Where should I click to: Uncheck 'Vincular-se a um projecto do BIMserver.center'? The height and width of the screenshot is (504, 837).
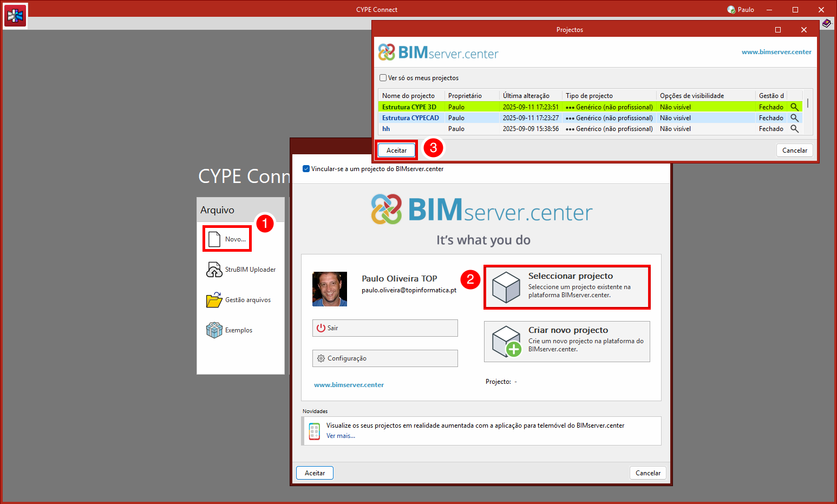click(x=306, y=169)
